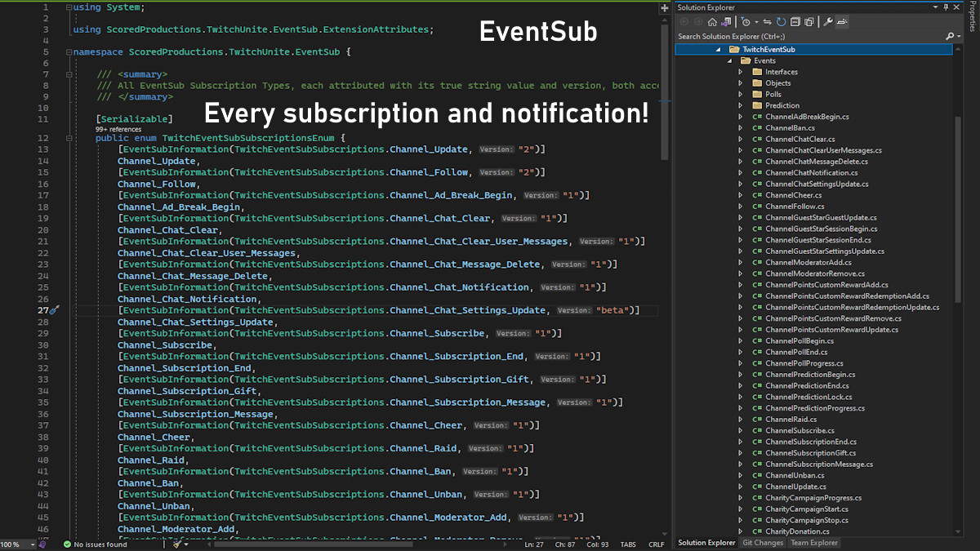Click No issues found status
This screenshot has height=551, width=980.
point(100,544)
